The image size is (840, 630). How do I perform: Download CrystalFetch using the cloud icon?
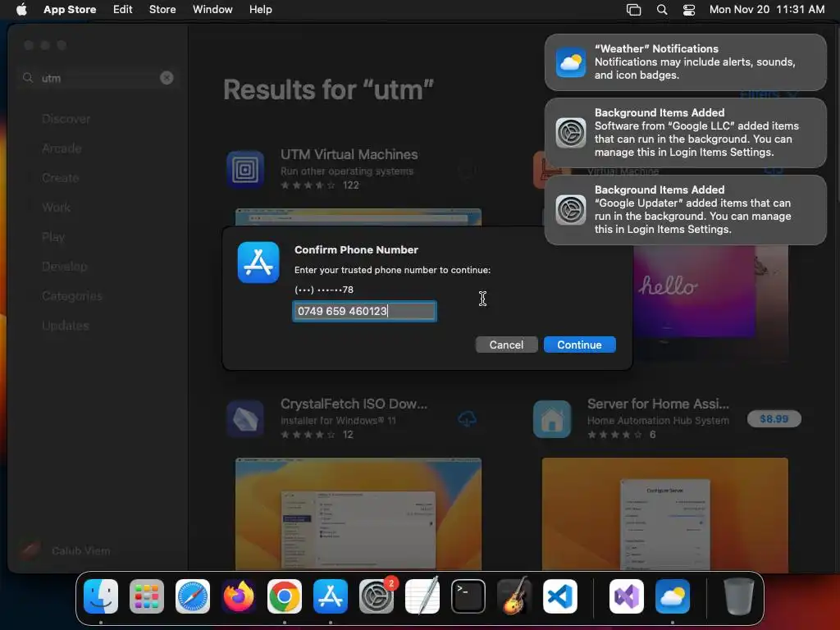pyautogui.click(x=467, y=419)
